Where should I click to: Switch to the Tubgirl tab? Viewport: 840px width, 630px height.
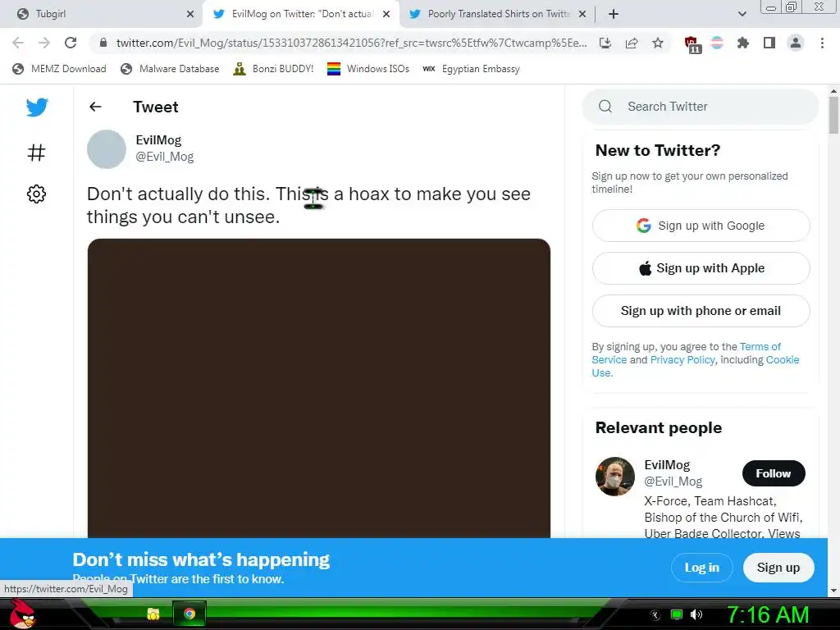coord(102,14)
